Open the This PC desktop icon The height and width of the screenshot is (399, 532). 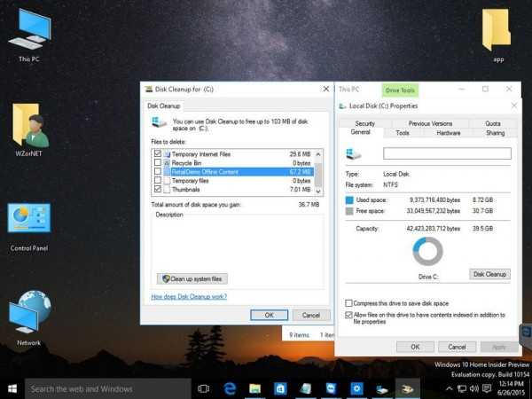29,35
